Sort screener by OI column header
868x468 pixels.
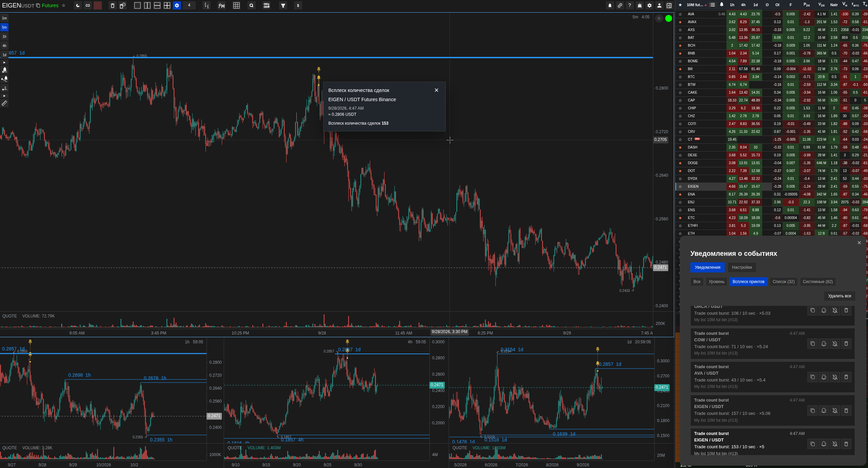[x=777, y=5]
